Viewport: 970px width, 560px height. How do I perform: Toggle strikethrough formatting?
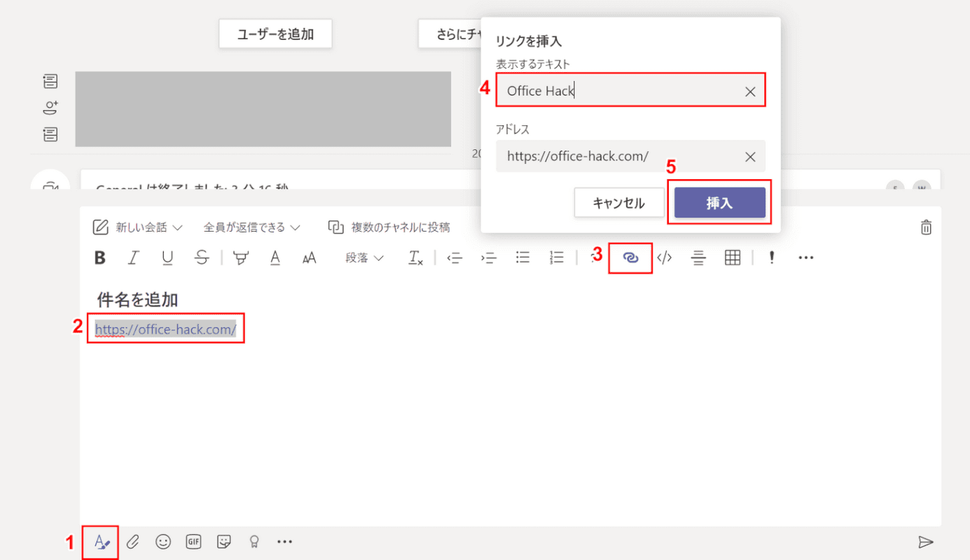click(x=202, y=258)
